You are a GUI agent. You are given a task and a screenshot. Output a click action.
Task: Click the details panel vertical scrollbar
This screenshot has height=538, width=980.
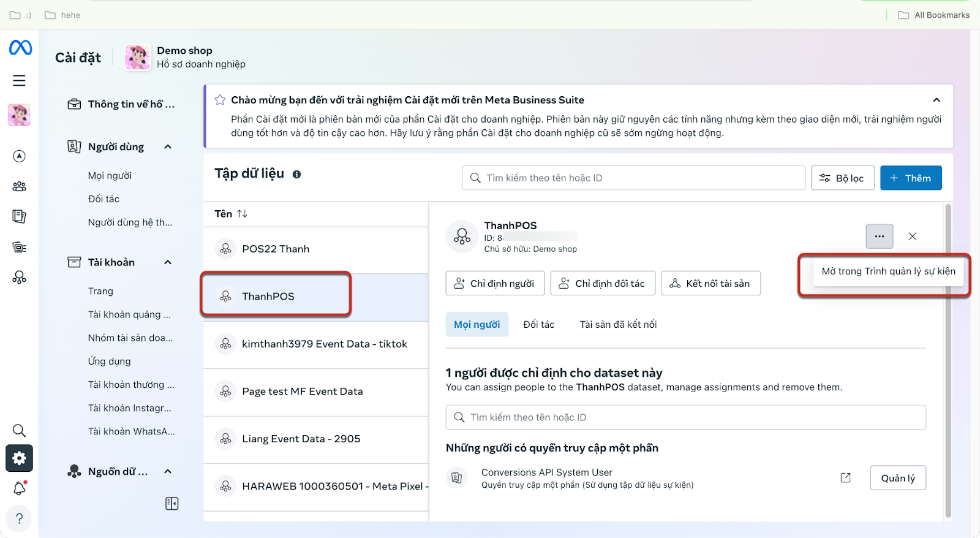tap(948, 362)
